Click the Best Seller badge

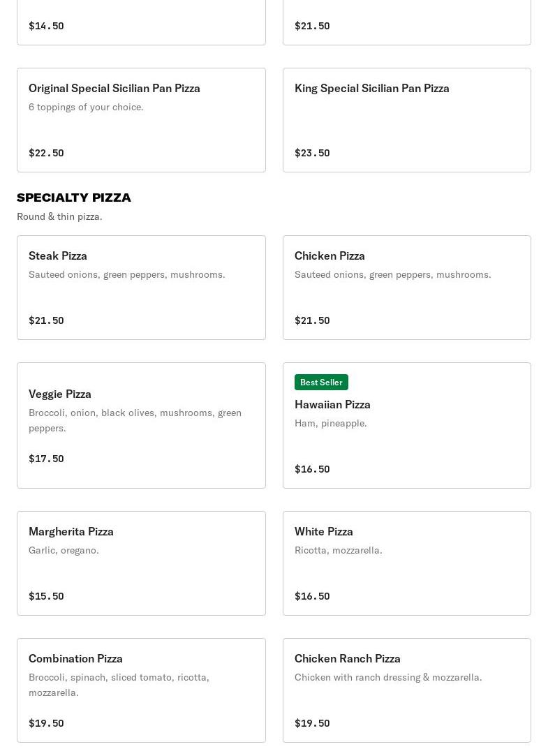321,382
